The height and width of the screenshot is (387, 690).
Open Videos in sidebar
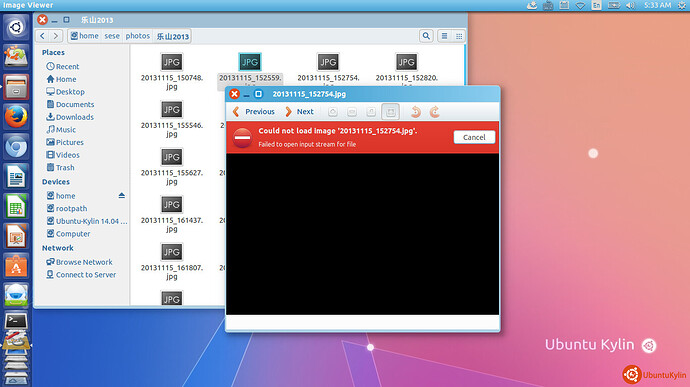63,155
